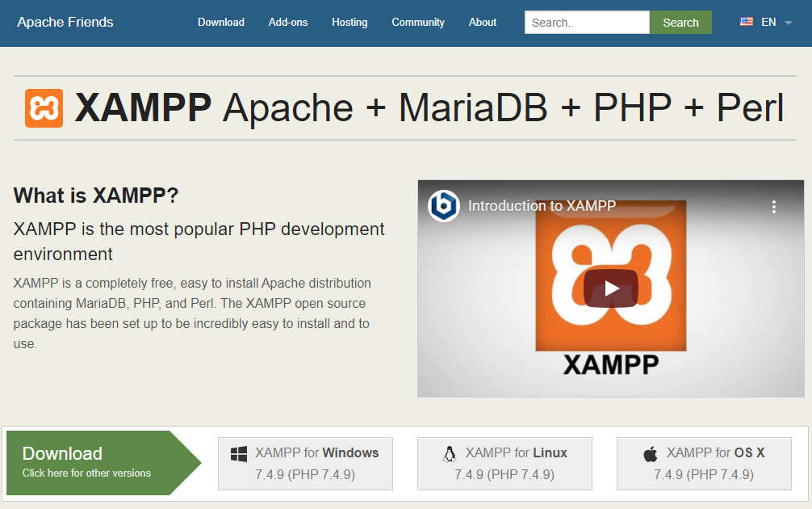Click the orange XAMPP logo icon
This screenshot has width=812, height=509.
click(44, 108)
